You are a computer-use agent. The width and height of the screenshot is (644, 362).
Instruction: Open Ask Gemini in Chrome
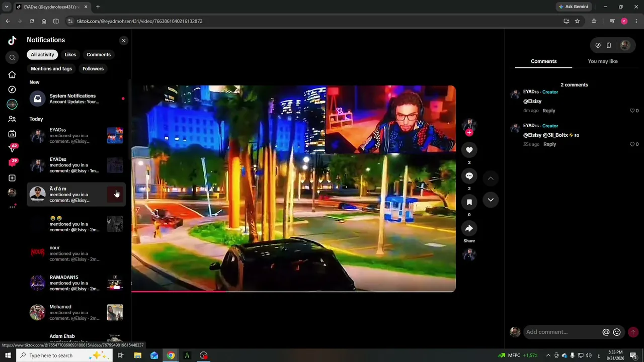tap(573, 7)
